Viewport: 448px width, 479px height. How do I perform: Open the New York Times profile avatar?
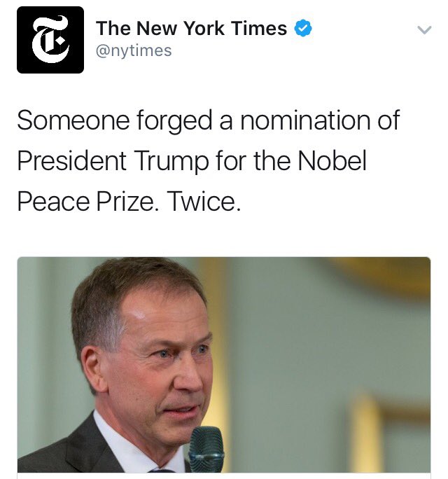[50, 40]
